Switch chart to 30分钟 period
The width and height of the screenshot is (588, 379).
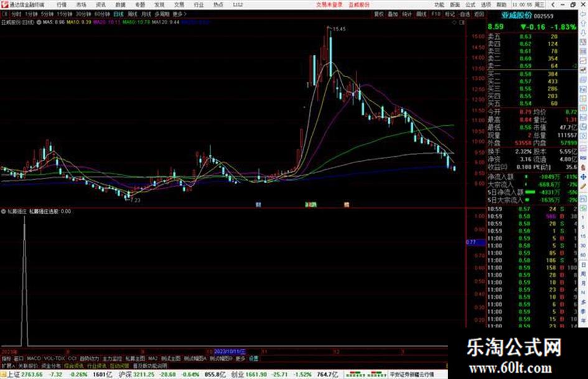(83, 14)
